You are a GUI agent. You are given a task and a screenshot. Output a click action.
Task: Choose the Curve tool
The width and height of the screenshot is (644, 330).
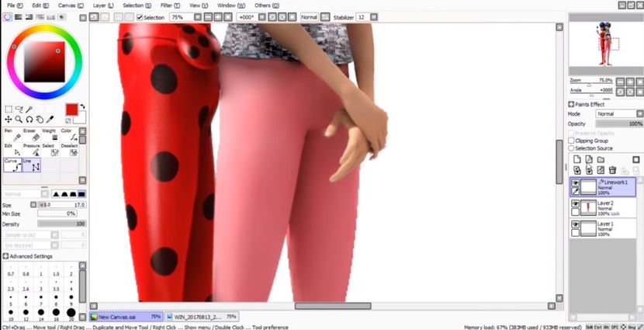tap(13, 165)
